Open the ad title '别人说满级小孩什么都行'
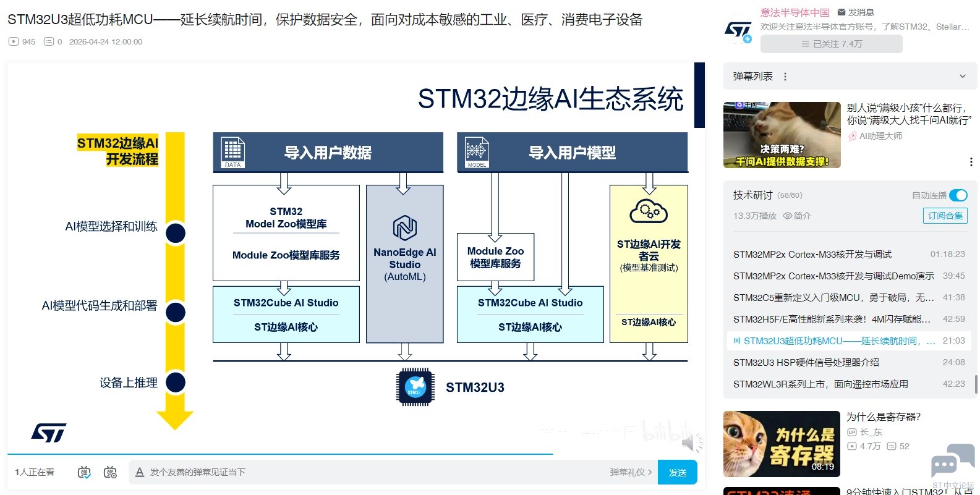The height and width of the screenshot is (495, 980). (909, 114)
